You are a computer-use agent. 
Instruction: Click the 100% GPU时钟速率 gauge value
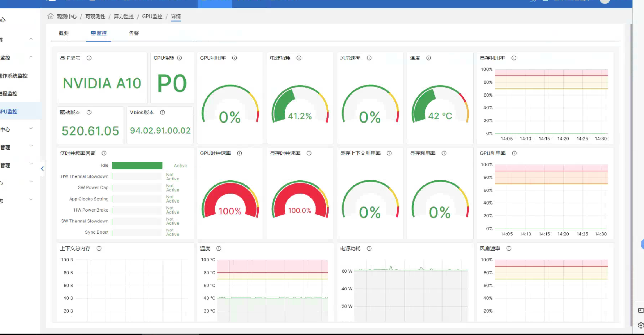coord(230,211)
